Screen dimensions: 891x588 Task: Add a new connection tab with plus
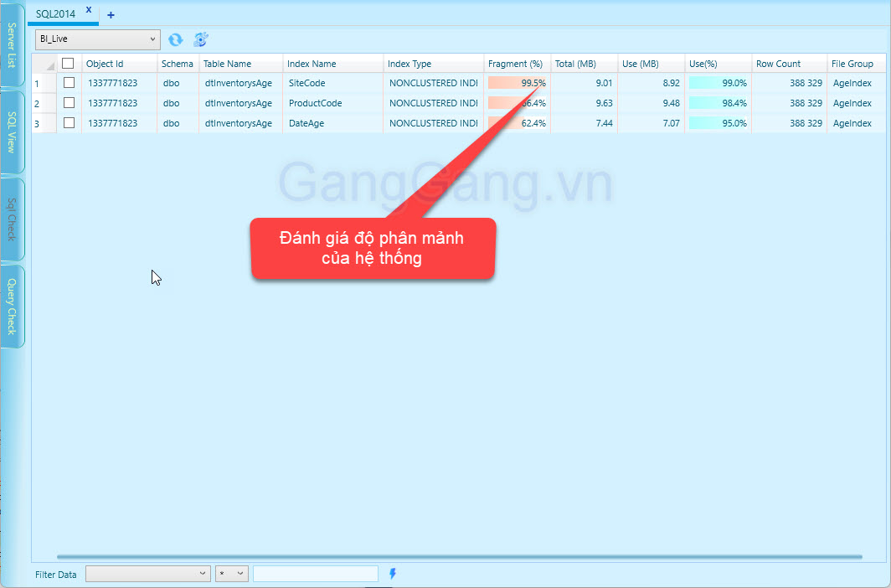pyautogui.click(x=111, y=15)
